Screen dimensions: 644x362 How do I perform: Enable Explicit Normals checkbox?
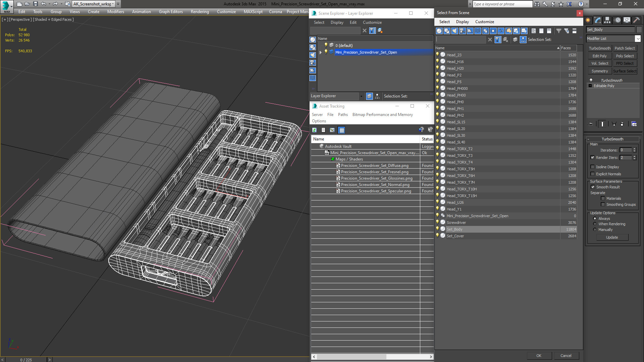pyautogui.click(x=592, y=174)
